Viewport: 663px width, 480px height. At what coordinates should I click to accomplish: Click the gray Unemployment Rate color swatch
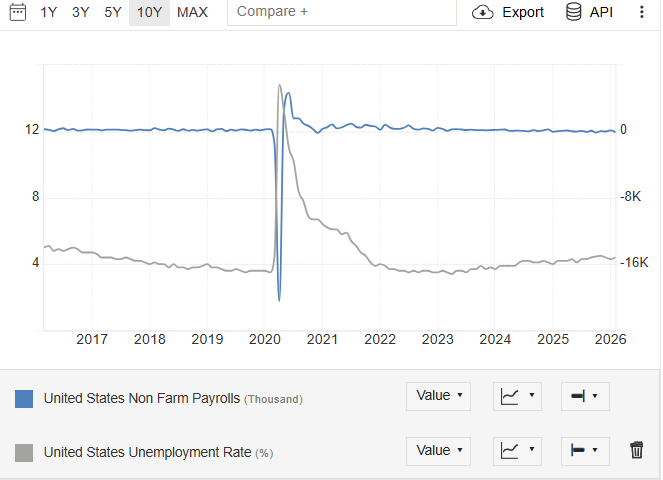pyautogui.click(x=24, y=453)
